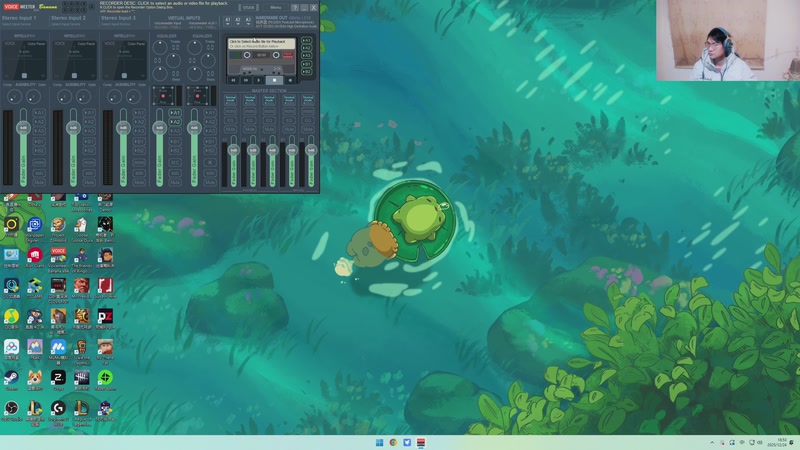Image resolution: width=800 pixels, height=450 pixels.
Task: Open Chrome from the taskbar
Action: point(393,442)
